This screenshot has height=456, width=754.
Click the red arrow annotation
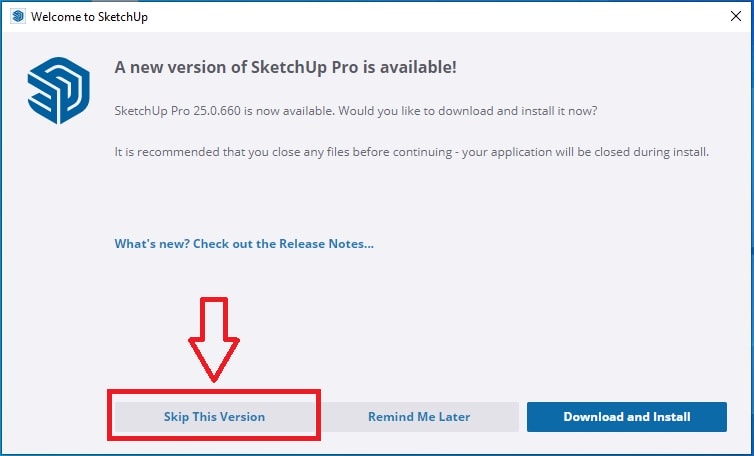pyautogui.click(x=214, y=339)
